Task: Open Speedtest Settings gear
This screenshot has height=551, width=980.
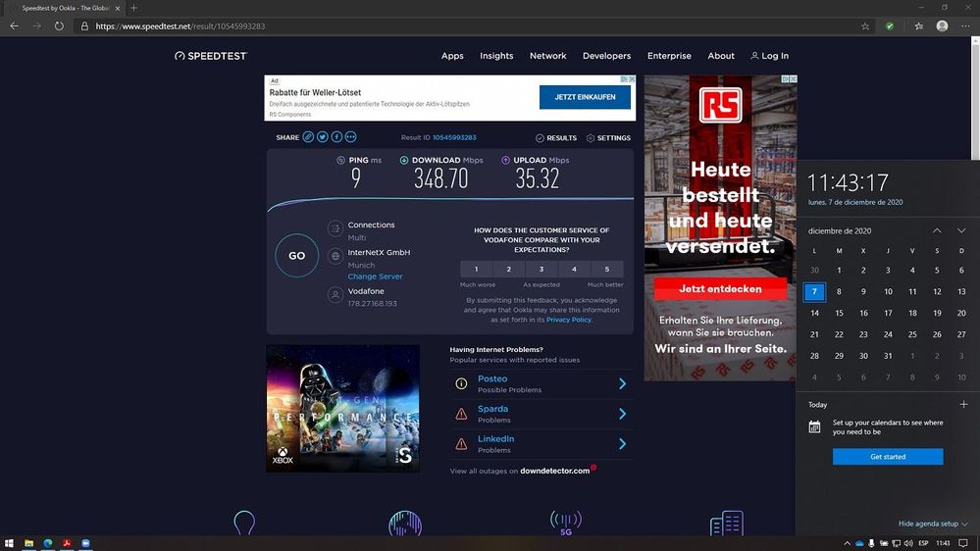Action: [x=590, y=138]
